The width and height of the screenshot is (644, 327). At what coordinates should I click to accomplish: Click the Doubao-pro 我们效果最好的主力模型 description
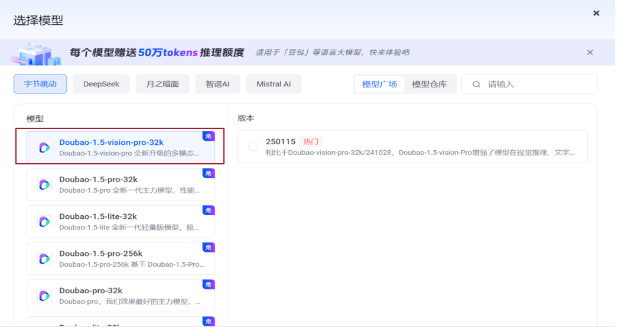coord(130,301)
